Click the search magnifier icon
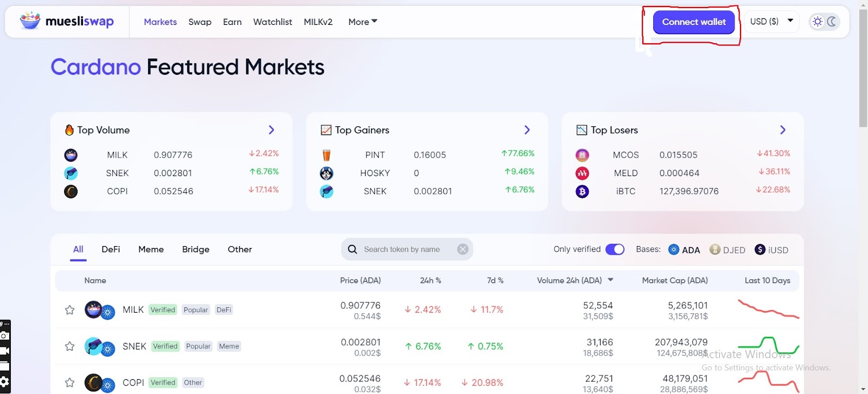 click(x=353, y=249)
